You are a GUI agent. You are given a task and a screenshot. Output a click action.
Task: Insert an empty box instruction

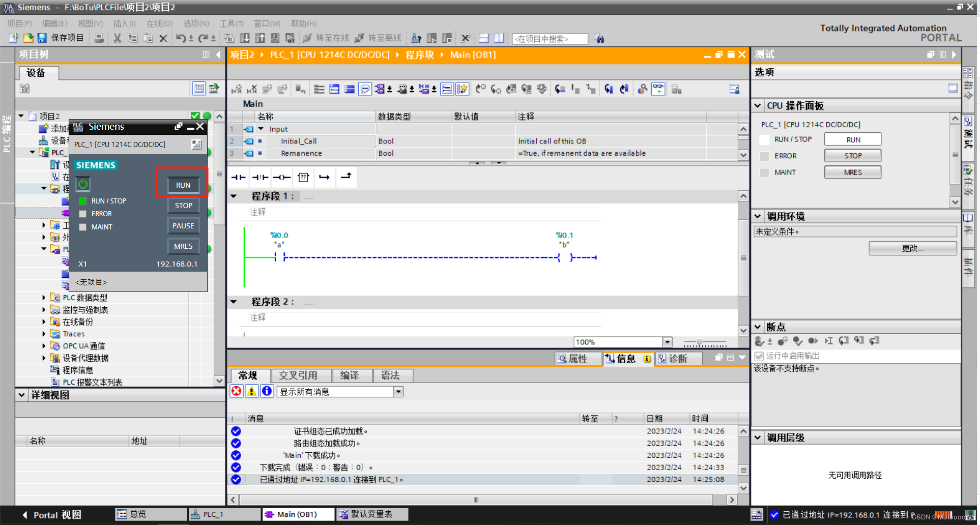coord(303,177)
